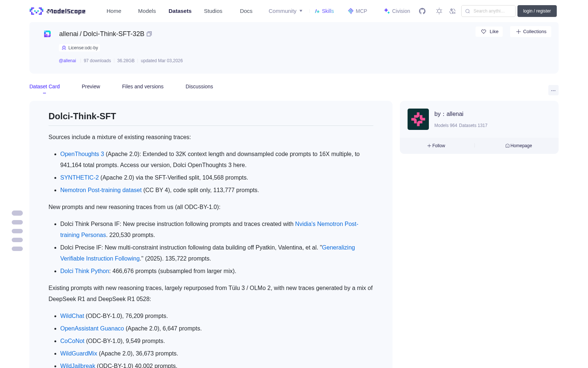
Task: Click the License:odc-by tag
Action: [x=79, y=48]
